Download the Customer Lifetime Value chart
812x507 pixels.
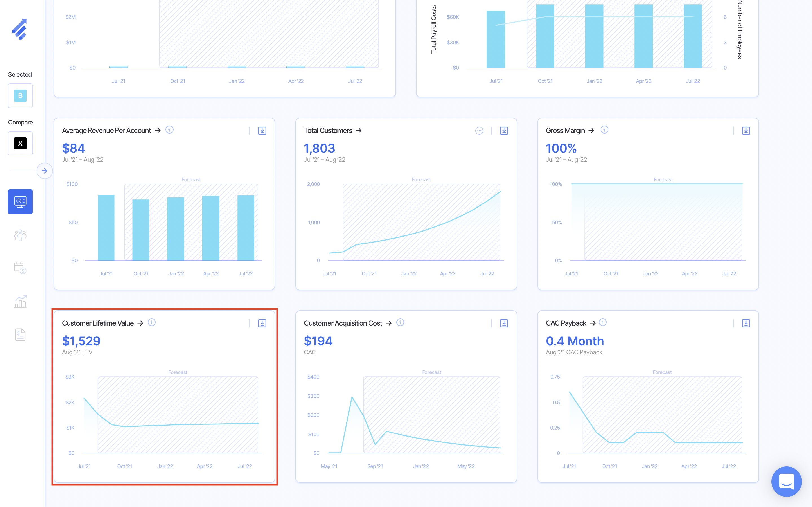pos(262,323)
